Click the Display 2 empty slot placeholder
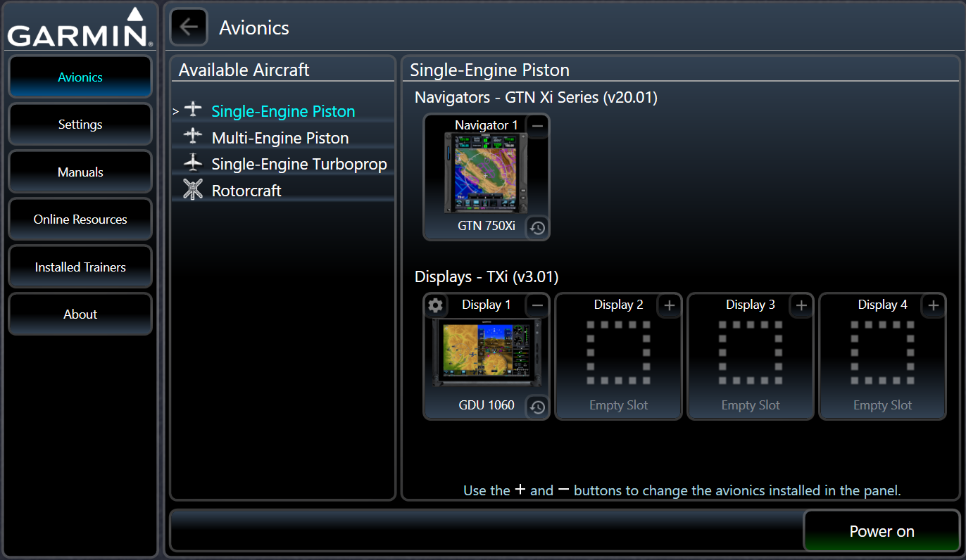Image resolution: width=966 pixels, height=560 pixels. pyautogui.click(x=618, y=352)
